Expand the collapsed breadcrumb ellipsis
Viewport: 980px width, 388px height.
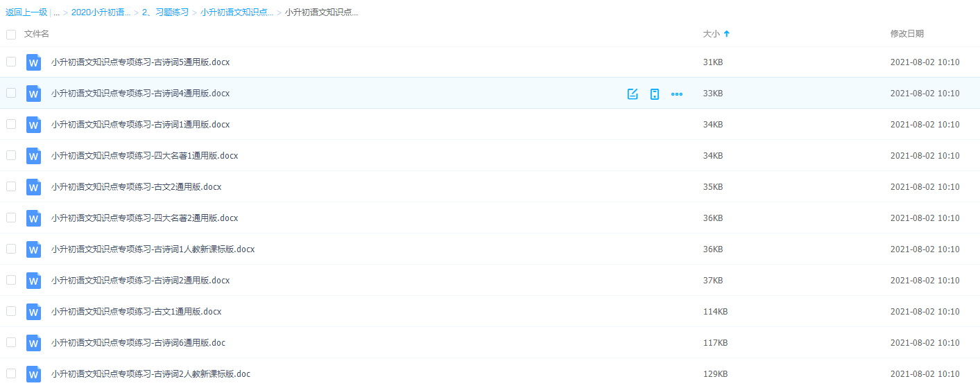(56, 12)
